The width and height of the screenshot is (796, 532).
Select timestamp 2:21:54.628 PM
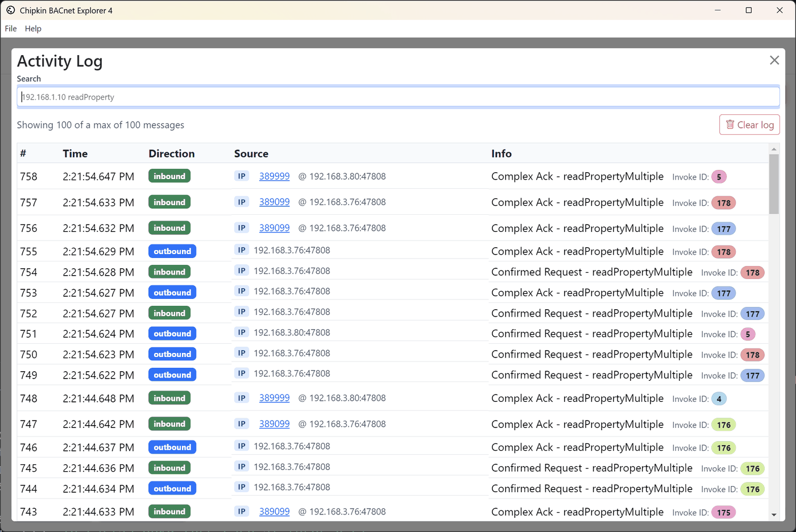click(98, 272)
